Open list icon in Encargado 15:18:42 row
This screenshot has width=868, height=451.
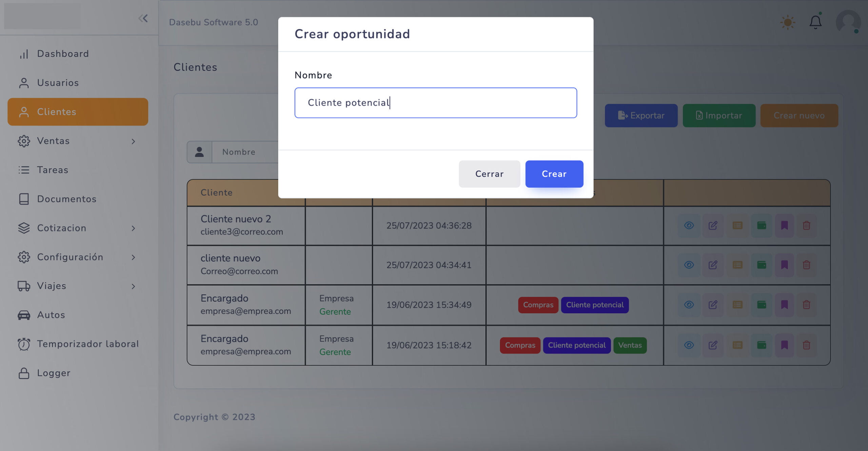[x=737, y=345]
